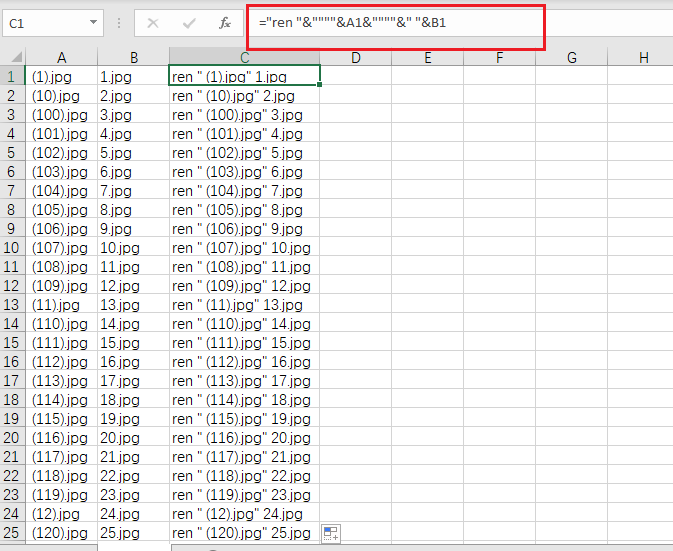Click the Select All corner triangle
Image resolution: width=673 pixels, height=551 pixels.
[x=13, y=57]
